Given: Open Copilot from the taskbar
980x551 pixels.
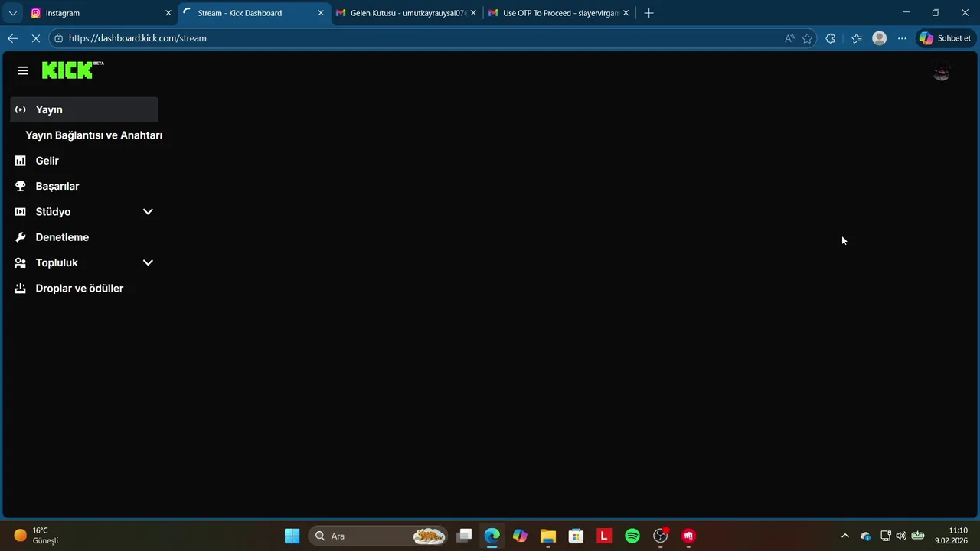Looking at the screenshot, I should 520,536.
